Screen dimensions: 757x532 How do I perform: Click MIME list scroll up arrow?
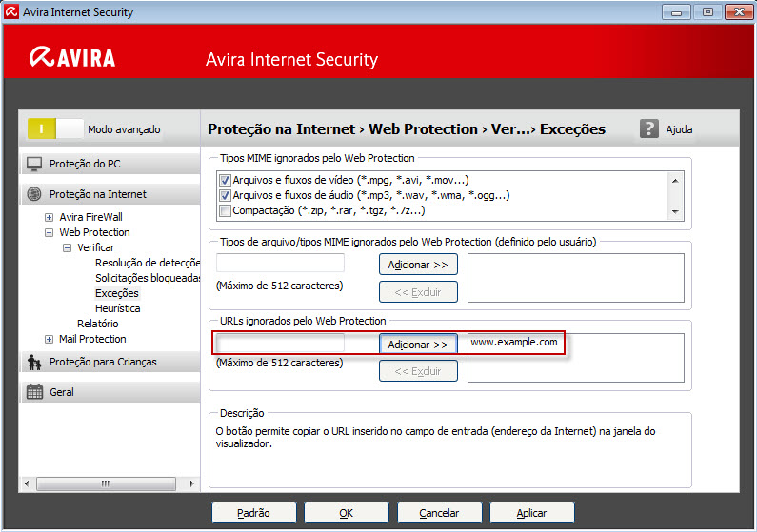[x=675, y=181]
